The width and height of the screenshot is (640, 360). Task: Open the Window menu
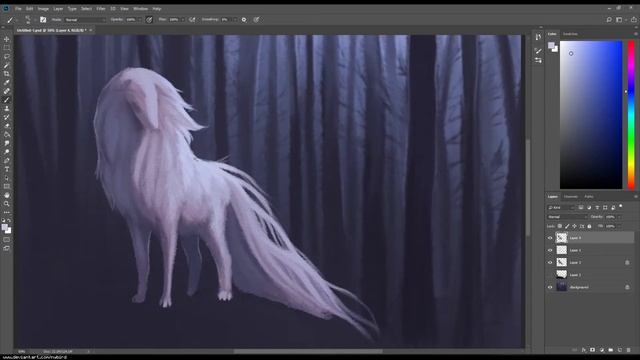click(140, 9)
